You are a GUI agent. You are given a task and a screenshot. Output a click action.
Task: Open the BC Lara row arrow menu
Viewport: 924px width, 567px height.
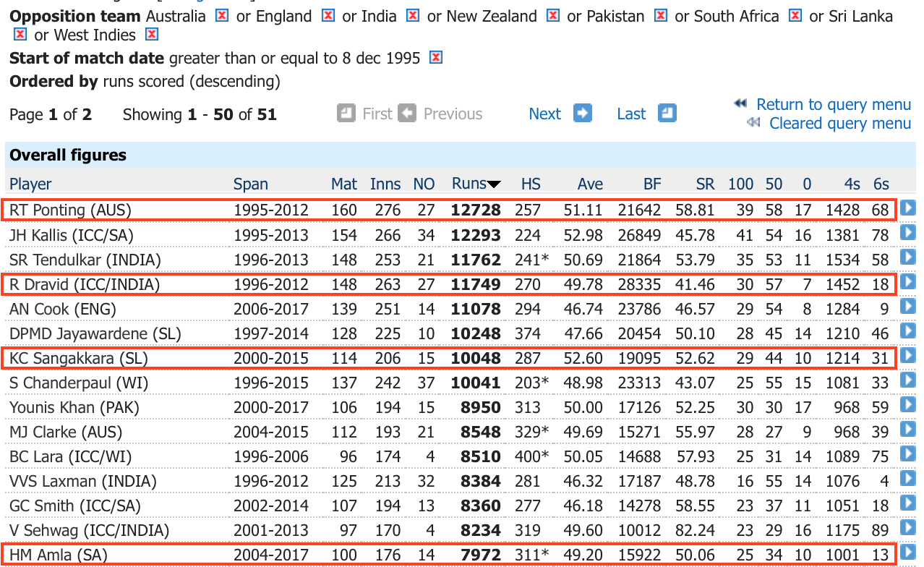(x=907, y=454)
